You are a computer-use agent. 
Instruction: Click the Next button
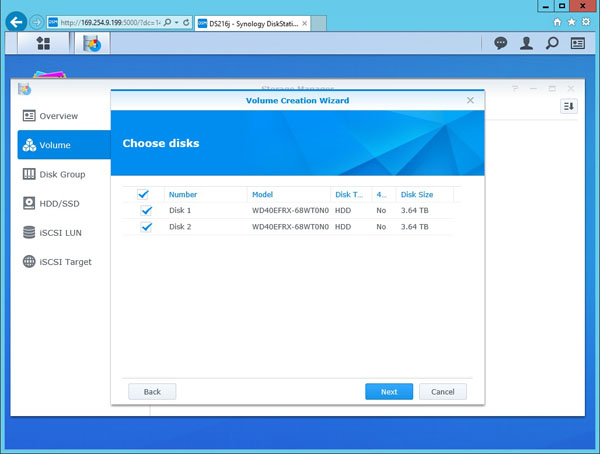[x=389, y=391]
